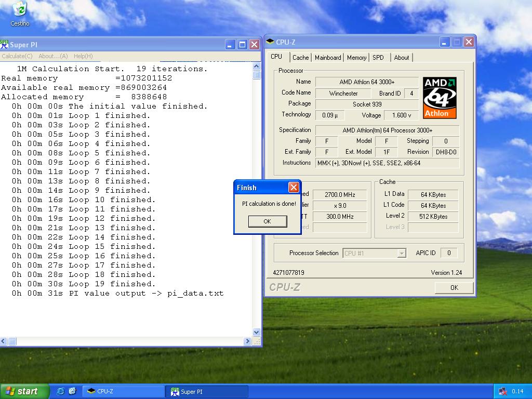
Task: Click the L1 Code 64 KBytes value
Action: click(433, 206)
